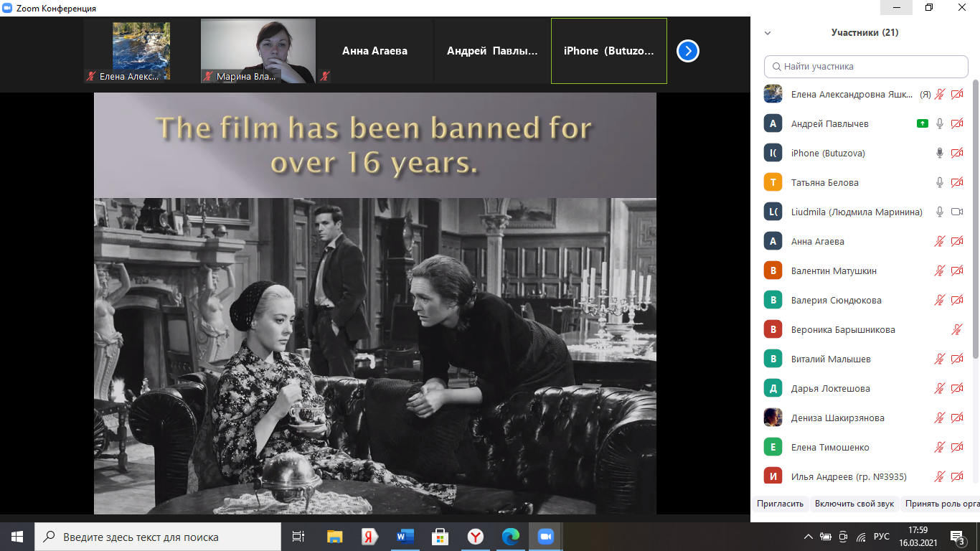Image resolution: width=980 pixels, height=551 pixels.
Task: Open Microsoft Store from the taskbar
Action: [440, 537]
